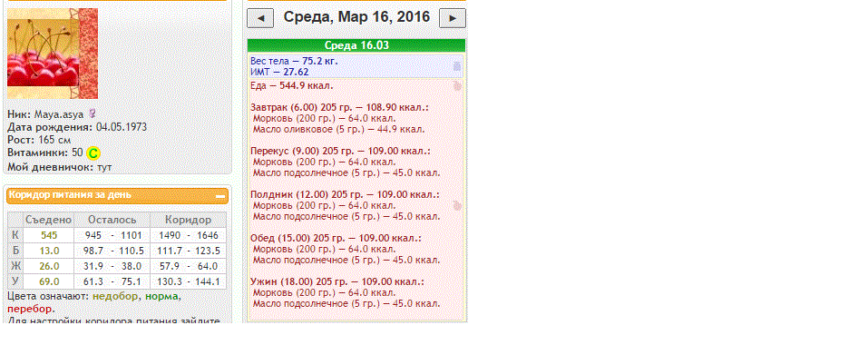Viewport: 868px width, 355px height.
Task: Click the calorie corridor 1490 - 1646
Action: click(x=189, y=235)
